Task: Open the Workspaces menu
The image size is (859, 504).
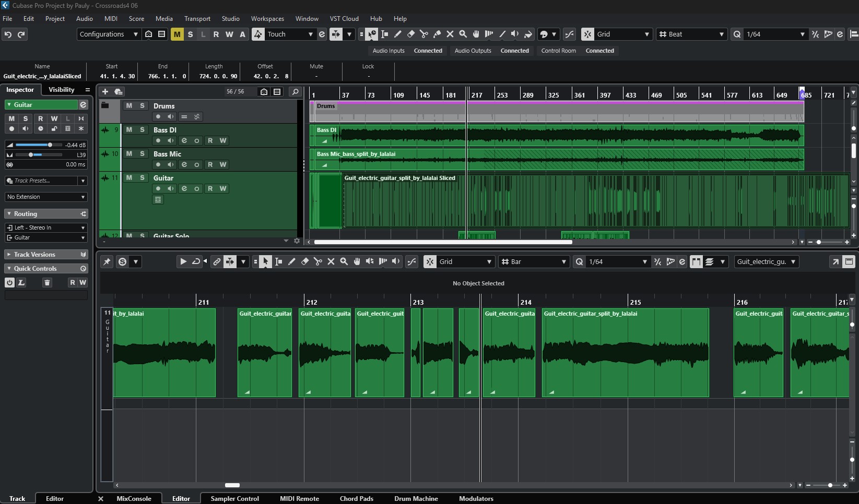Action: click(267, 18)
